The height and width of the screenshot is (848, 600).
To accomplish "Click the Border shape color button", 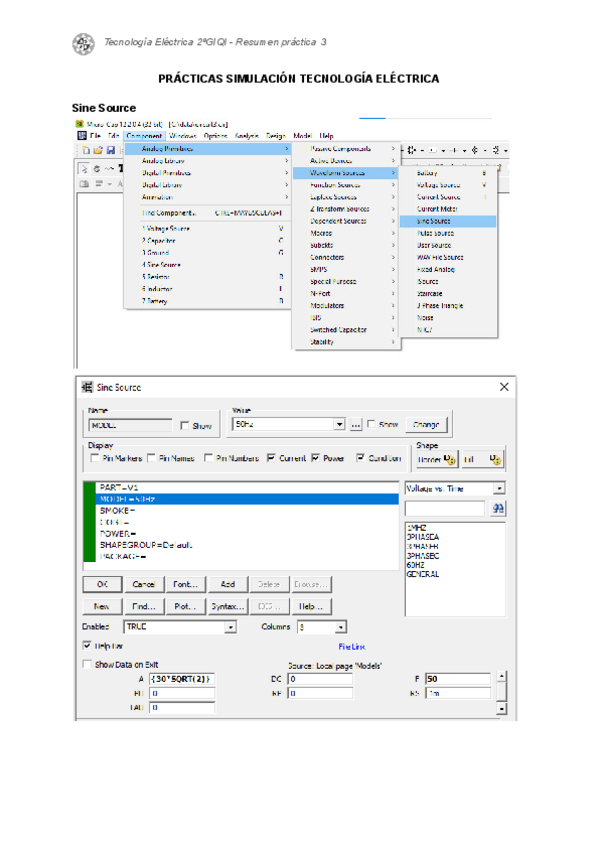I will (x=437, y=459).
